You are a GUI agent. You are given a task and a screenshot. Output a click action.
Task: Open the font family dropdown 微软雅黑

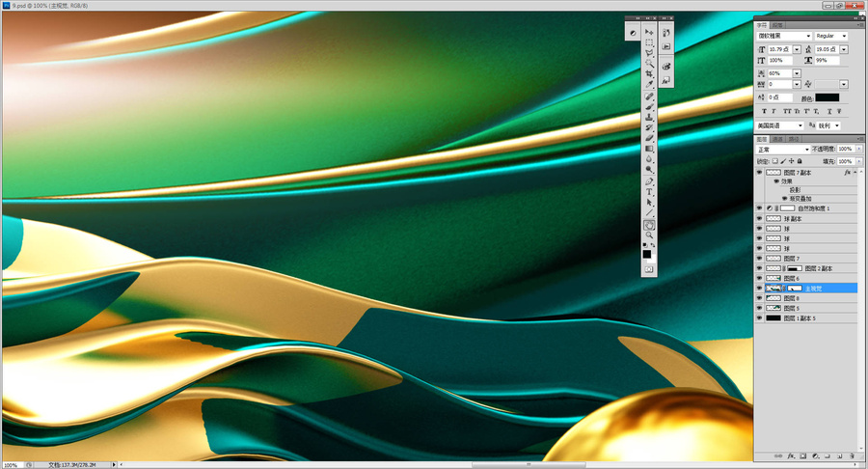(x=784, y=36)
